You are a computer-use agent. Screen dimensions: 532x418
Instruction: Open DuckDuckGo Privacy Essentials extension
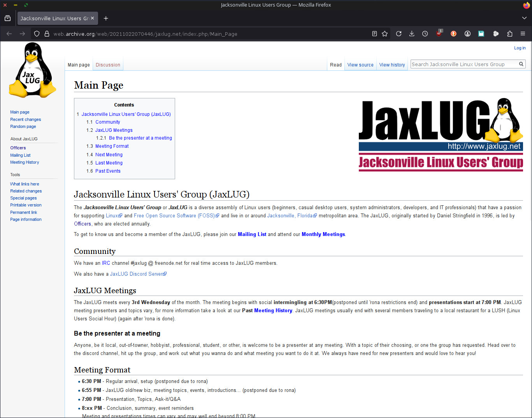[x=453, y=33]
